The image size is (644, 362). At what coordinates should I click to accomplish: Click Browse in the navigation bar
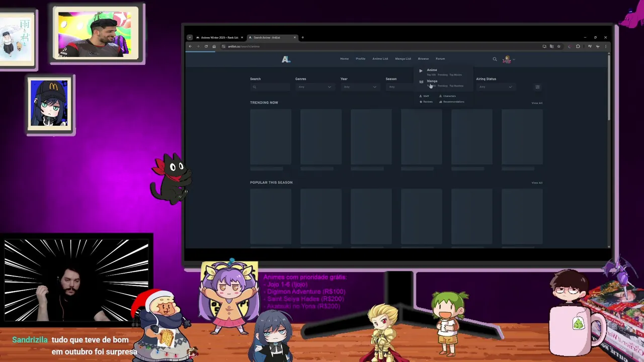[423, 59]
